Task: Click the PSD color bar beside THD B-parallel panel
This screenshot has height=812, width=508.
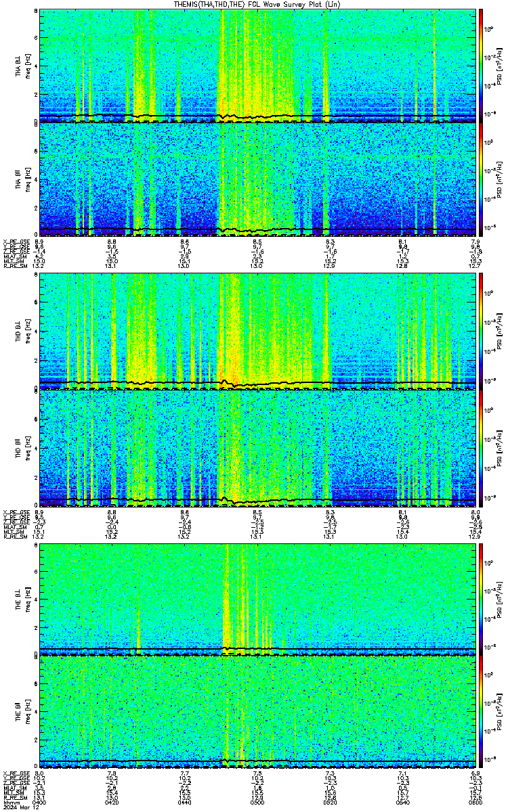Action: (481, 448)
